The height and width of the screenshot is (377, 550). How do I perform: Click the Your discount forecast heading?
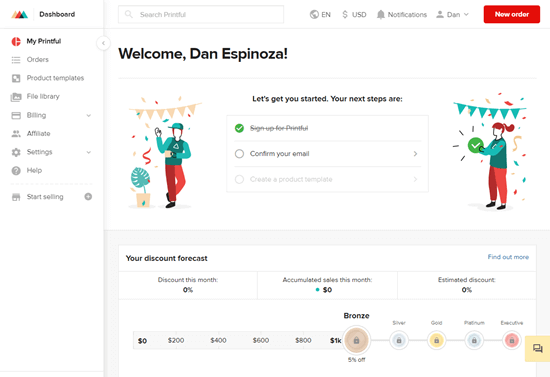click(x=167, y=258)
